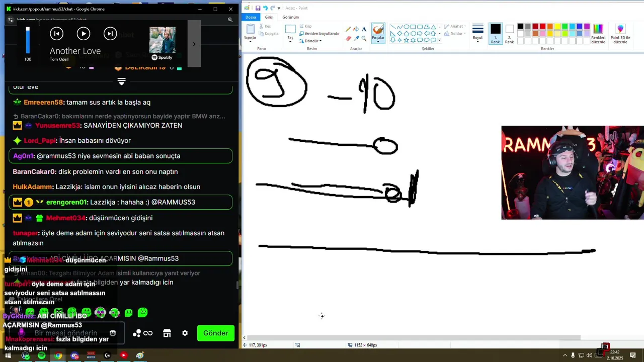Viewport: 644px width, 362px height.
Task: Open Renkleri düzenle color editor
Action: (x=598, y=34)
